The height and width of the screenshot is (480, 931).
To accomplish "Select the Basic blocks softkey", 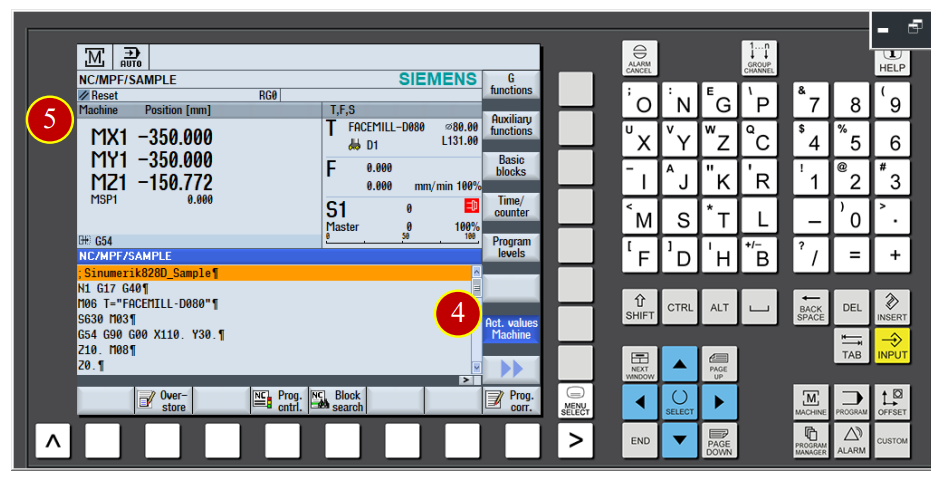I will (511, 166).
